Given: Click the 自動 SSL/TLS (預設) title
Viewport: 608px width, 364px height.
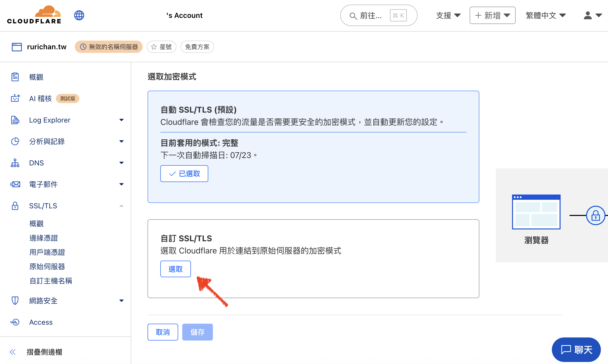Looking at the screenshot, I should coord(199,110).
